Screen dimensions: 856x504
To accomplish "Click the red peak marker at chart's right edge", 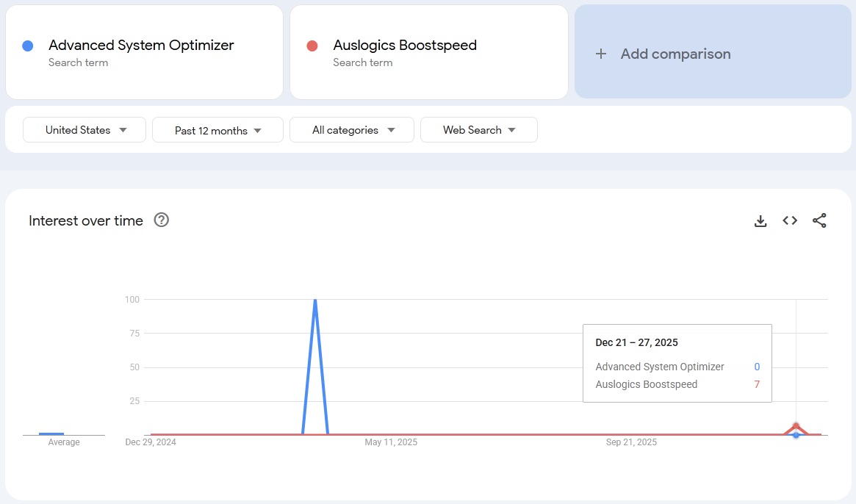I will click(x=796, y=427).
